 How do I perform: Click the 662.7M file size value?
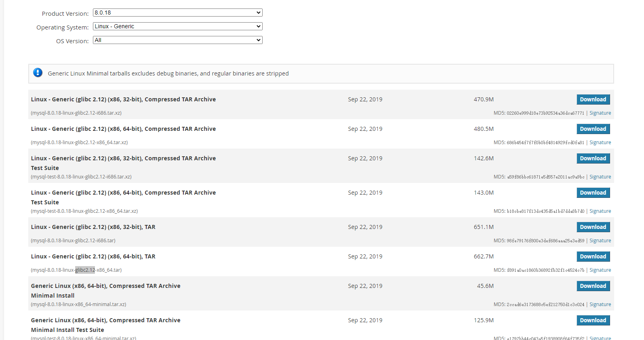(484, 256)
